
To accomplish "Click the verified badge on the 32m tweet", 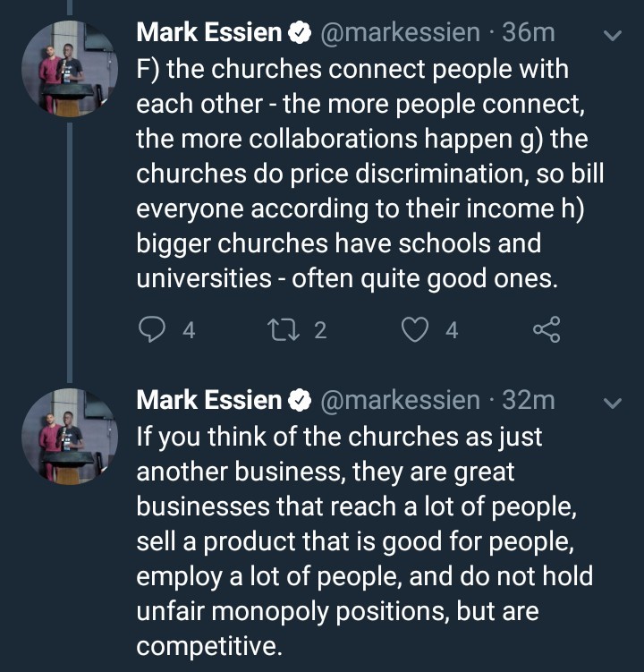I will pyautogui.click(x=299, y=400).
